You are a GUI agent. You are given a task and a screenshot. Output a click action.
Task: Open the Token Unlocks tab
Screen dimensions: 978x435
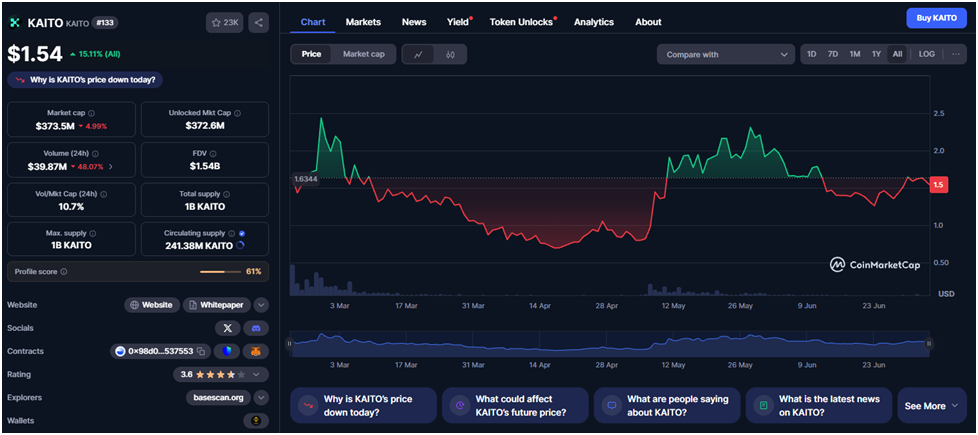tap(521, 22)
